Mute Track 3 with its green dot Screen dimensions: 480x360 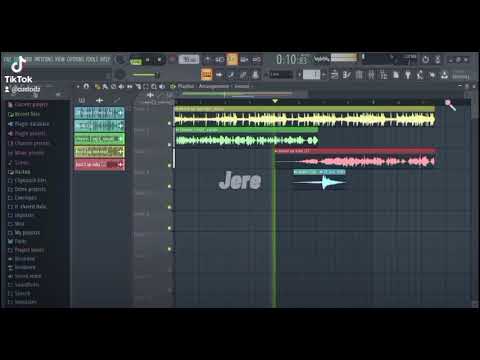click(x=169, y=165)
